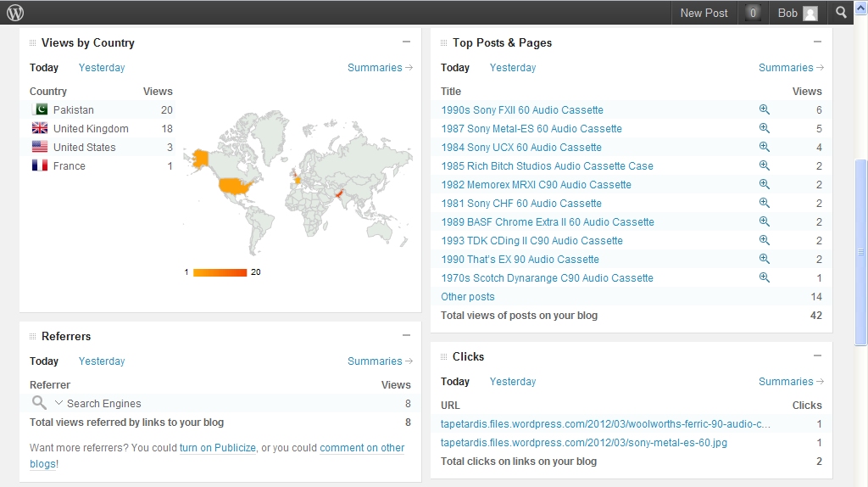Collapse the Clicks panel
Image resolution: width=868 pixels, height=487 pixels.
point(818,355)
